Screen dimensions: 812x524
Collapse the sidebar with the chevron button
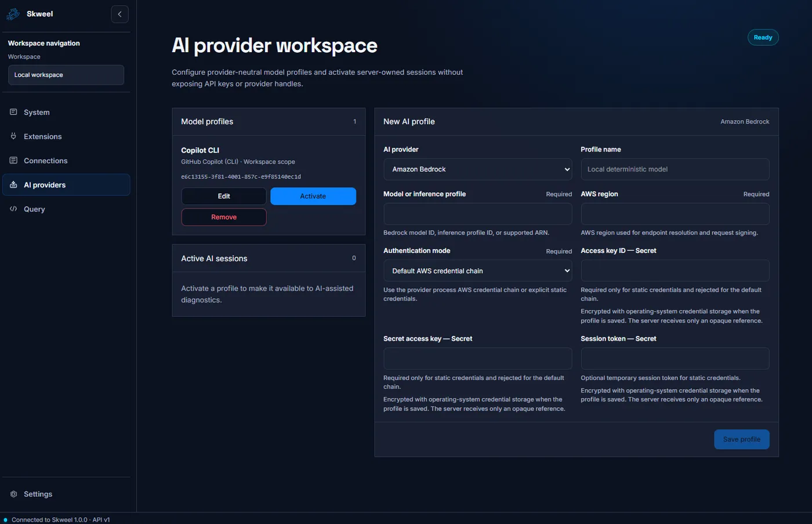[x=119, y=14]
